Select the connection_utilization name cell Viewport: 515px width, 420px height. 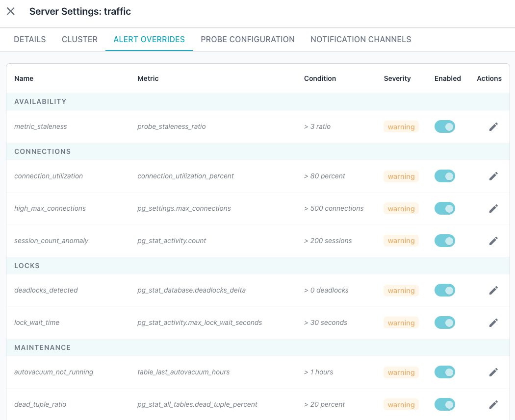[48, 176]
